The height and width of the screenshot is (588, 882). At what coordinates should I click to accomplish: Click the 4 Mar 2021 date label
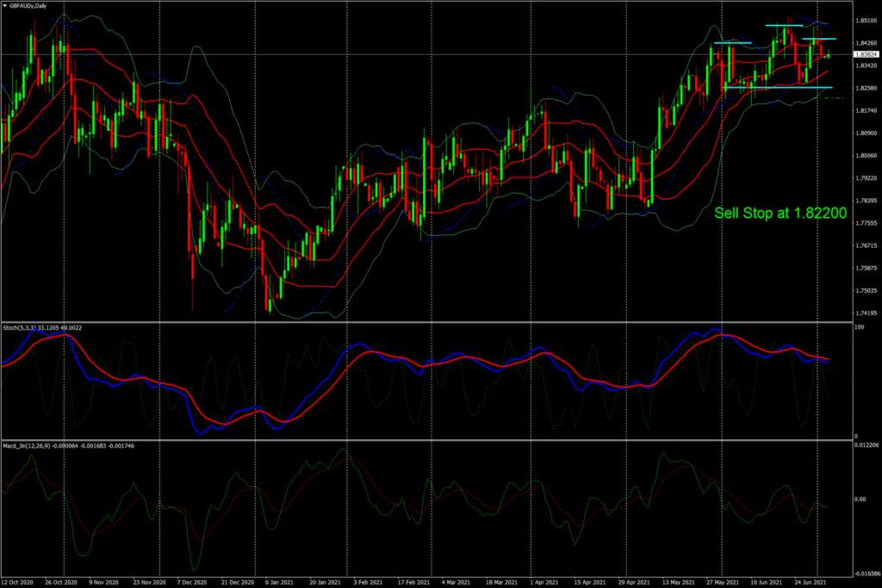tap(457, 582)
